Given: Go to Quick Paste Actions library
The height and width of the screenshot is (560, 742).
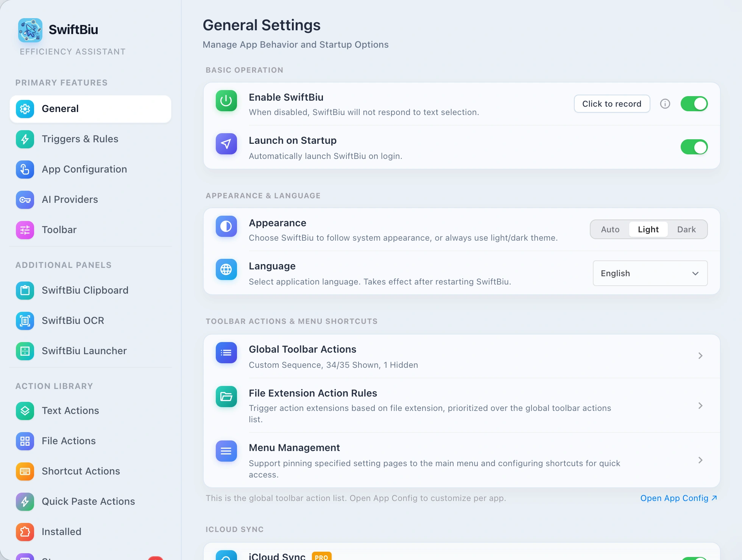Looking at the screenshot, I should [x=90, y=502].
